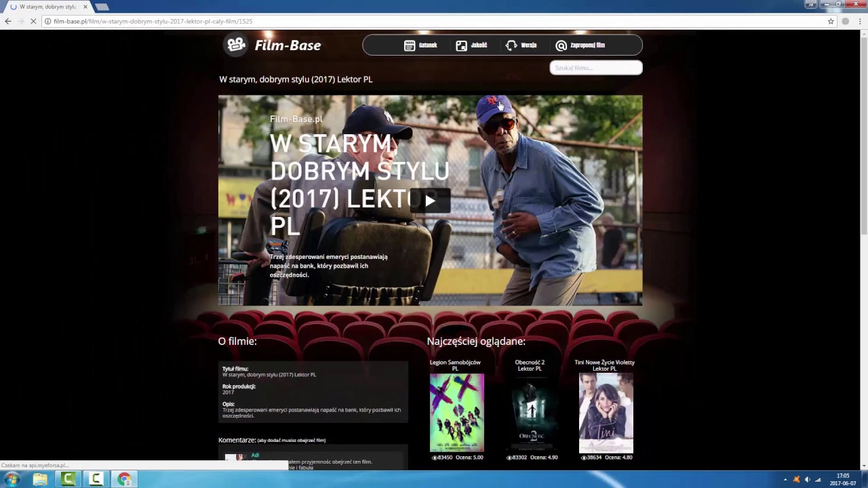Screen dimensions: 868x488
Task: Click the 'Najczęściej oglądane:' heading
Action: tap(476, 341)
